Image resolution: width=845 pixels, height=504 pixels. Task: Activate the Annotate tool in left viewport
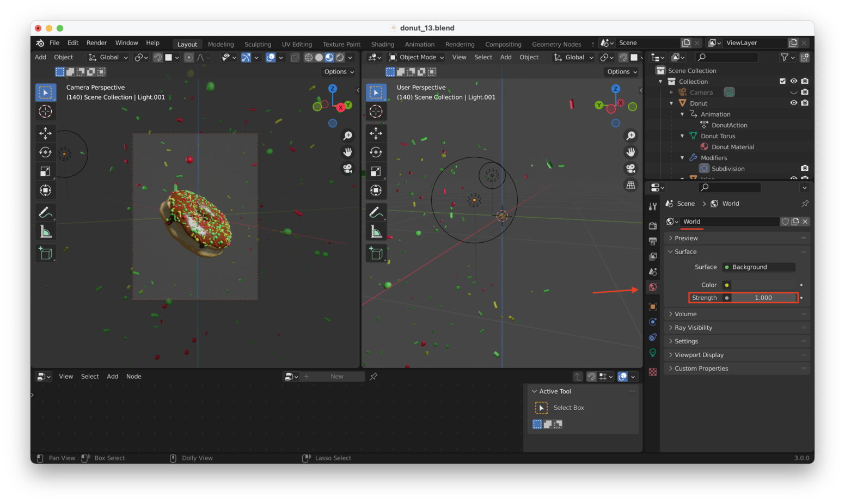pos(46,212)
